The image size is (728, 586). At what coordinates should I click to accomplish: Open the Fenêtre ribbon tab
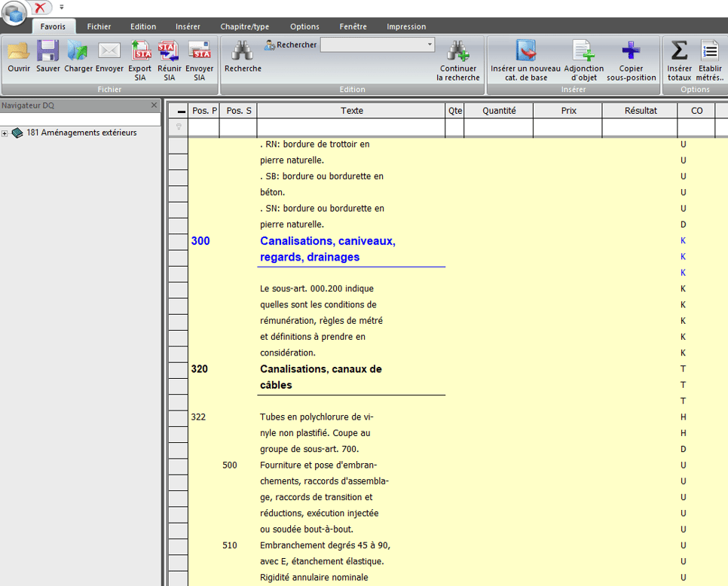pyautogui.click(x=353, y=26)
